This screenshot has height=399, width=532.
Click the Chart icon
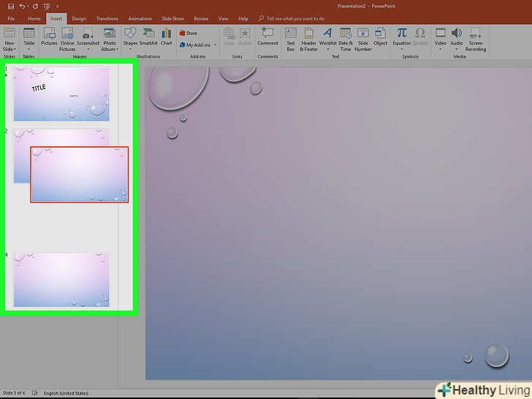[x=167, y=37]
